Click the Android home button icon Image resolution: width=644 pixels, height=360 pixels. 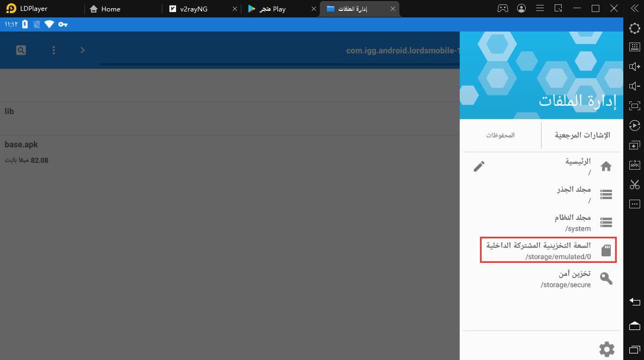[635, 326]
